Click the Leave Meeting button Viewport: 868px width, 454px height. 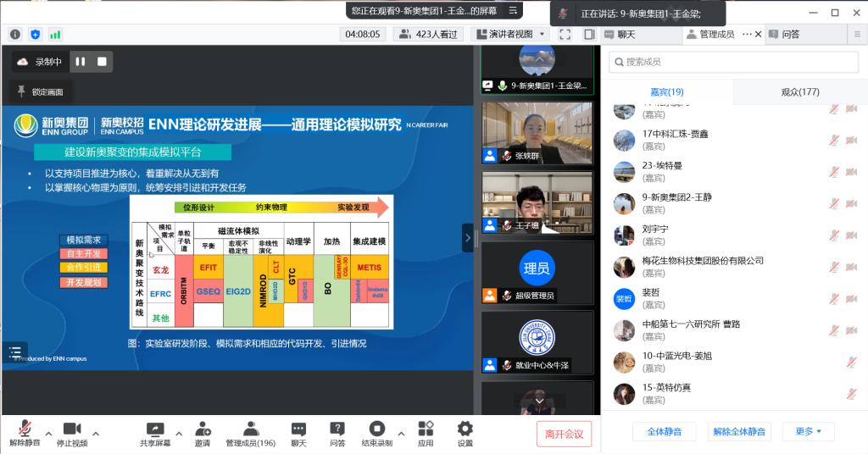(564, 434)
